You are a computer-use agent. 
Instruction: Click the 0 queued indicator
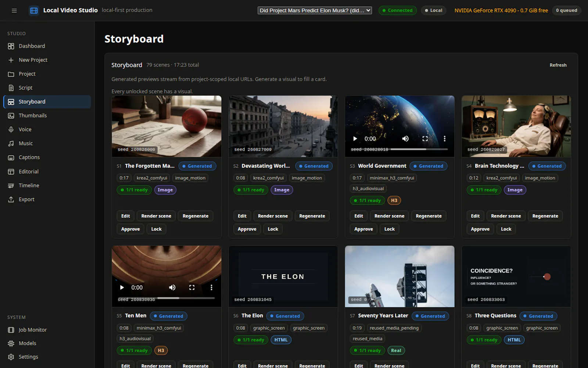pos(566,10)
